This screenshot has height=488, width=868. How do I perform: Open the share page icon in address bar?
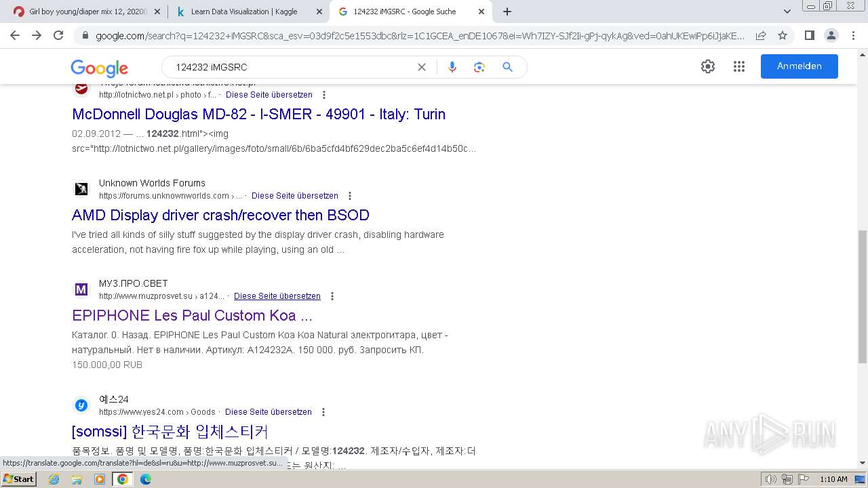[761, 35]
